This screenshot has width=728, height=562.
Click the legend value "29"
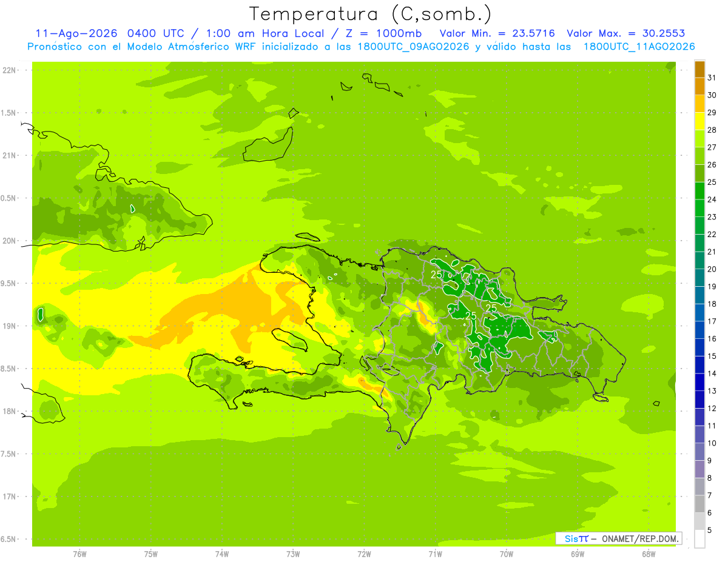pos(712,112)
